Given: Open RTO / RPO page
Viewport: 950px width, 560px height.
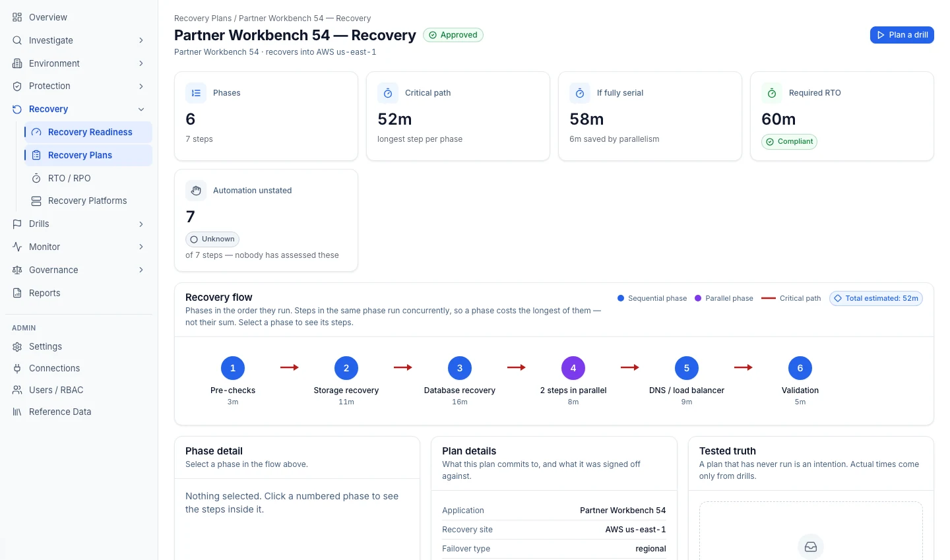Looking at the screenshot, I should 88,178.
